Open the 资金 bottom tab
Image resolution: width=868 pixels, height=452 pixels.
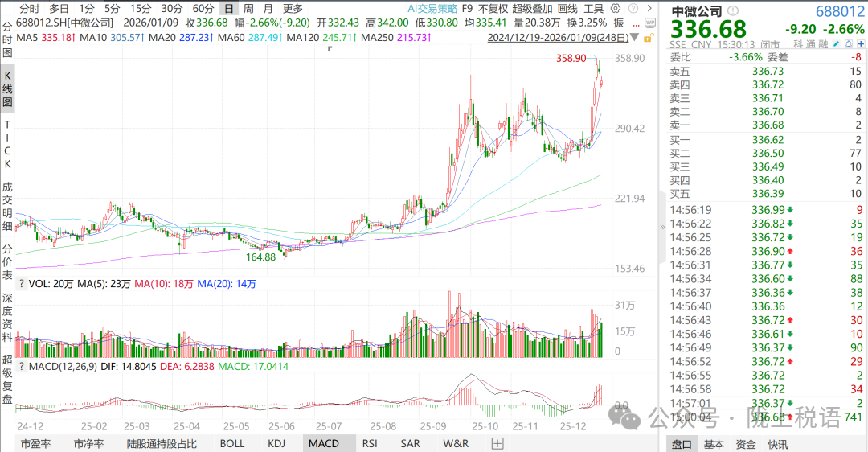pos(746,444)
